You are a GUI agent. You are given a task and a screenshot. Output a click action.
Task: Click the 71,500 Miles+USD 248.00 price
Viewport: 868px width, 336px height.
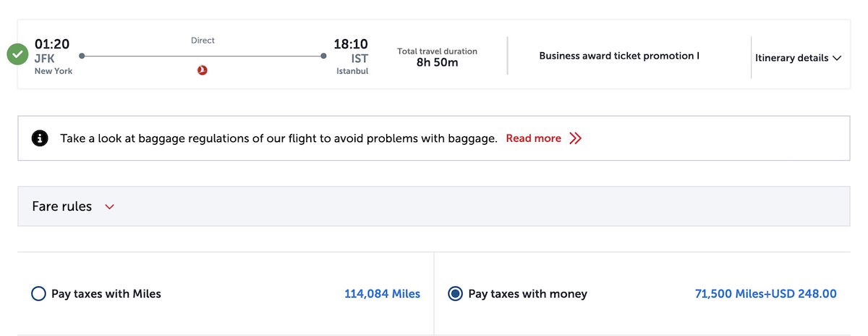click(x=765, y=294)
